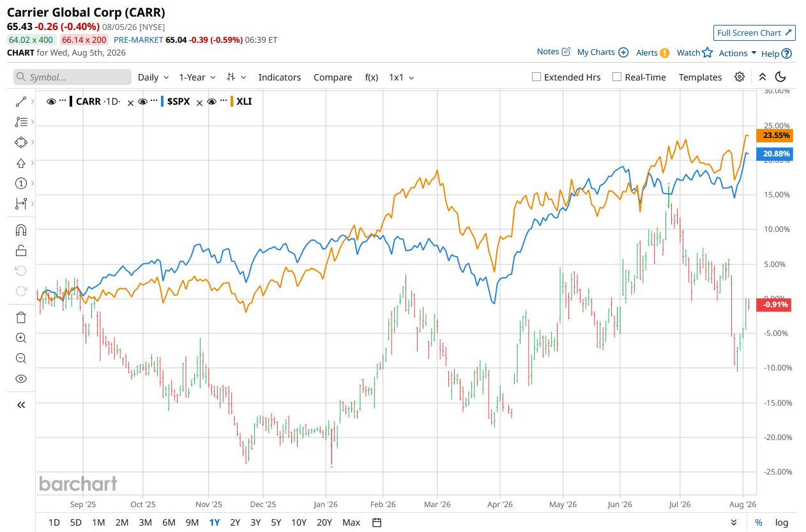
Task: Select the 1D range tab
Action: 54,522
